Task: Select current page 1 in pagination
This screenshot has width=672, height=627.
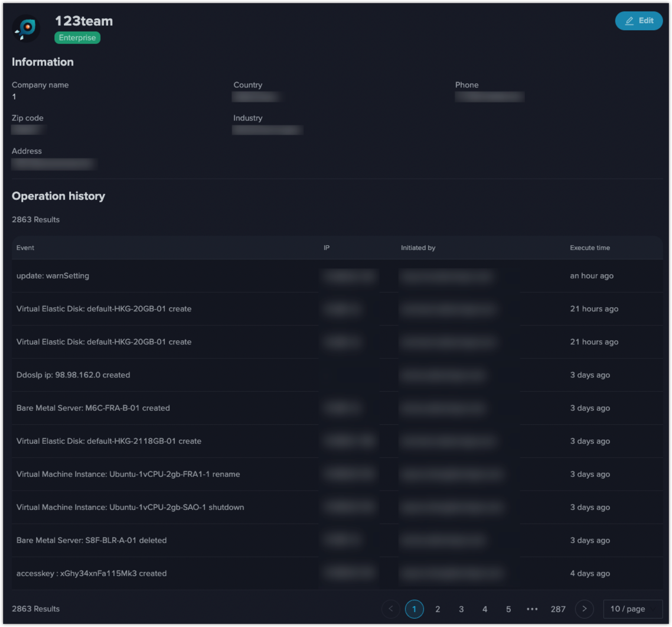Action: [414, 609]
